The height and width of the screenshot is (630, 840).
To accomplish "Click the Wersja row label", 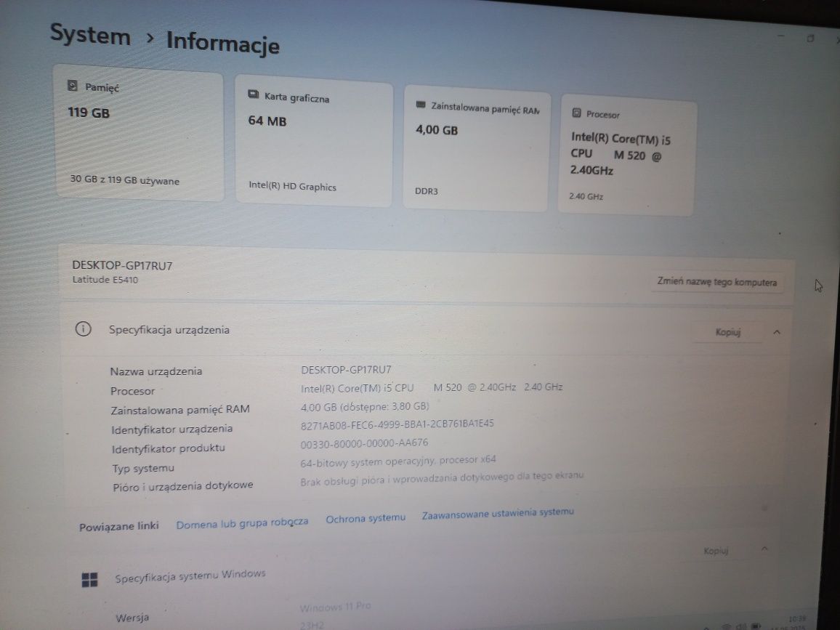I will pos(132,617).
